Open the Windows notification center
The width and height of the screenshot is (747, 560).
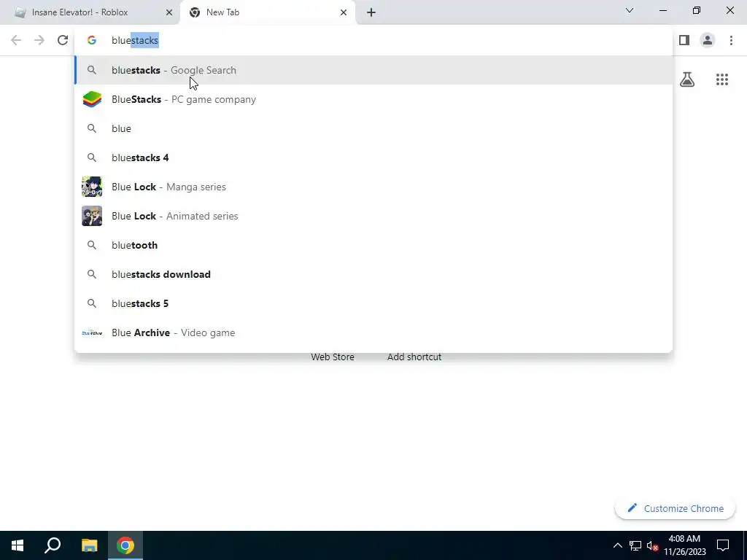tap(723, 545)
